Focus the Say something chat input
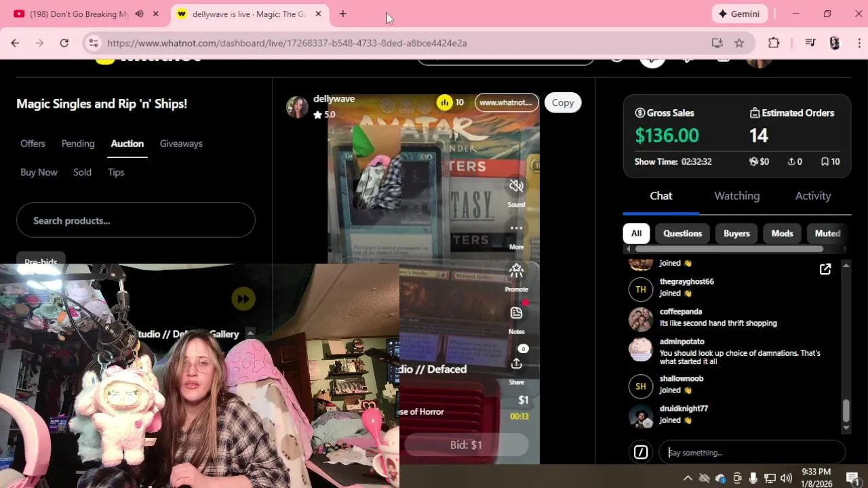The width and height of the screenshot is (868, 488). pyautogui.click(x=752, y=452)
